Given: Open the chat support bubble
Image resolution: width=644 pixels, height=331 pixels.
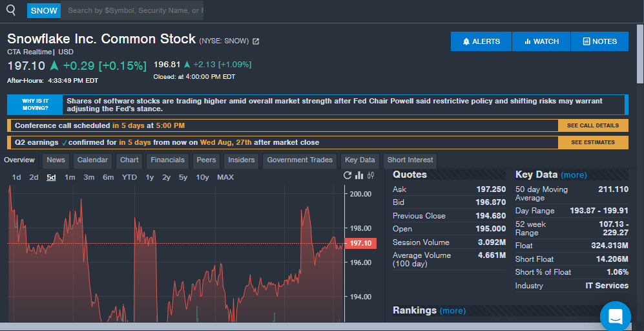Looking at the screenshot, I should (615, 317).
